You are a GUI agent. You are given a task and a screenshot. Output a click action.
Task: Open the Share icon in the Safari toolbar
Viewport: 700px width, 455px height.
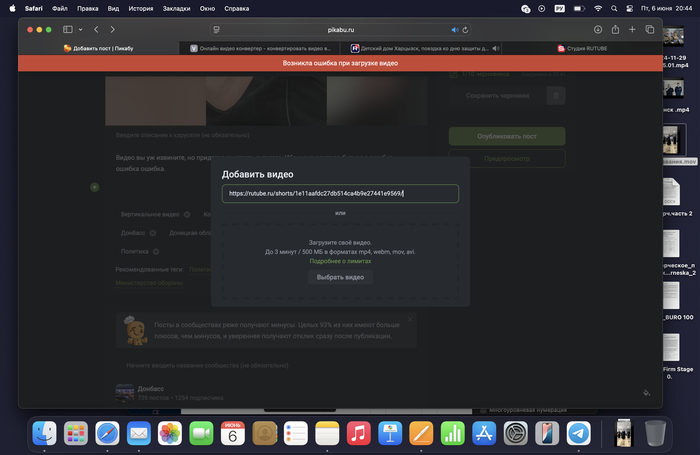615,30
